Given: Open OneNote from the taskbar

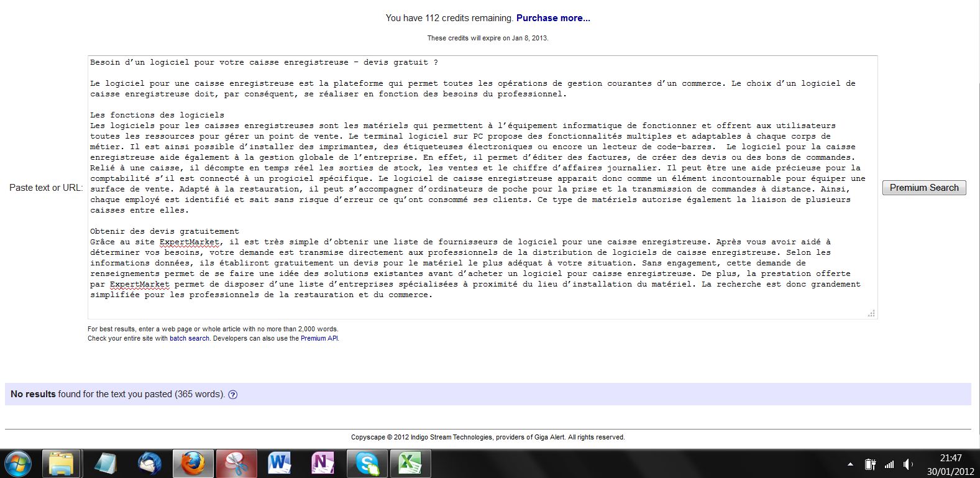Looking at the screenshot, I should 323,464.
